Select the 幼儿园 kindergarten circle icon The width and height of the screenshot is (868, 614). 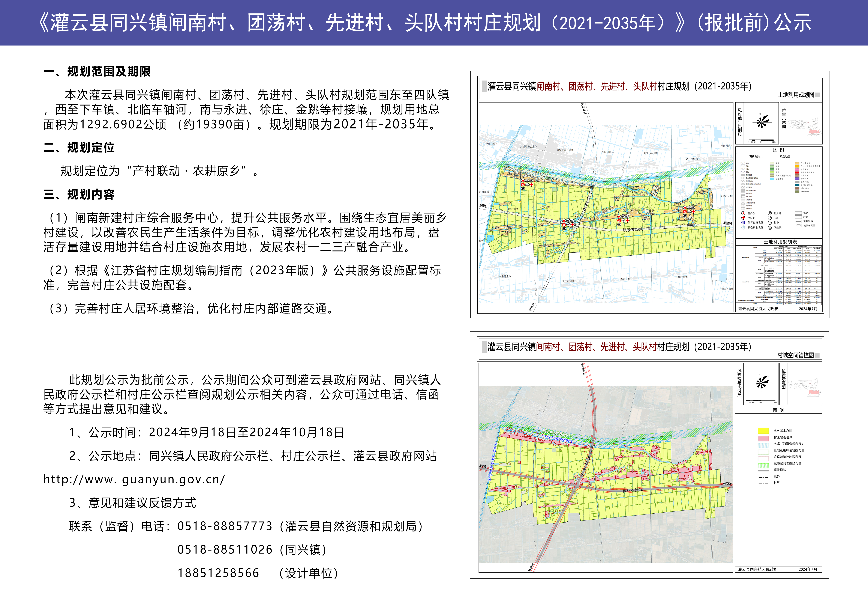[x=770, y=214]
